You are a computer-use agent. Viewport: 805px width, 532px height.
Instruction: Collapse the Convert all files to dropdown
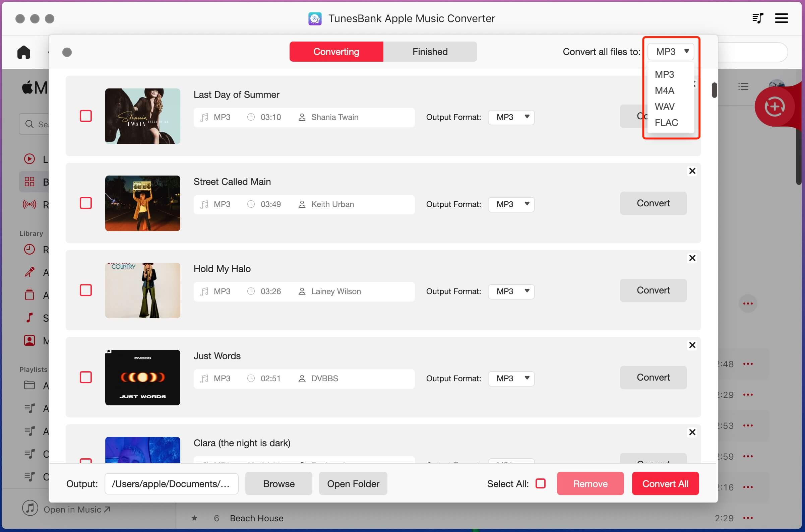click(x=671, y=52)
